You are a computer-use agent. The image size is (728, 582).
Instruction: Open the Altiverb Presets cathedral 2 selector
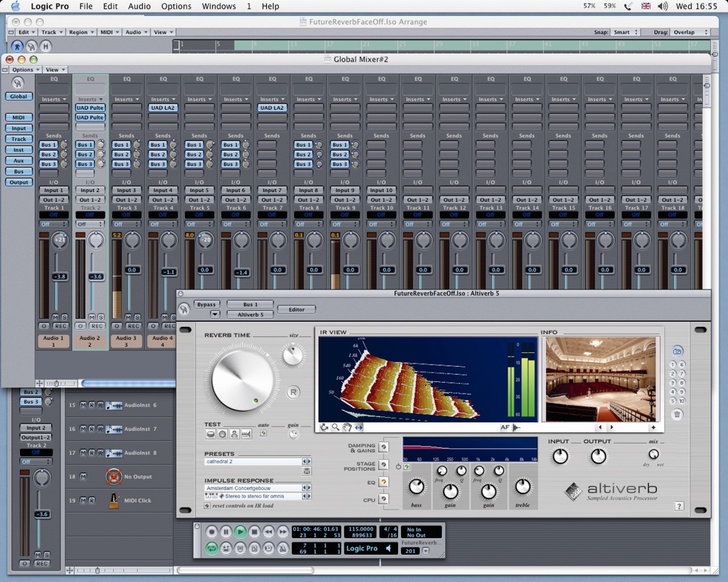point(258,461)
